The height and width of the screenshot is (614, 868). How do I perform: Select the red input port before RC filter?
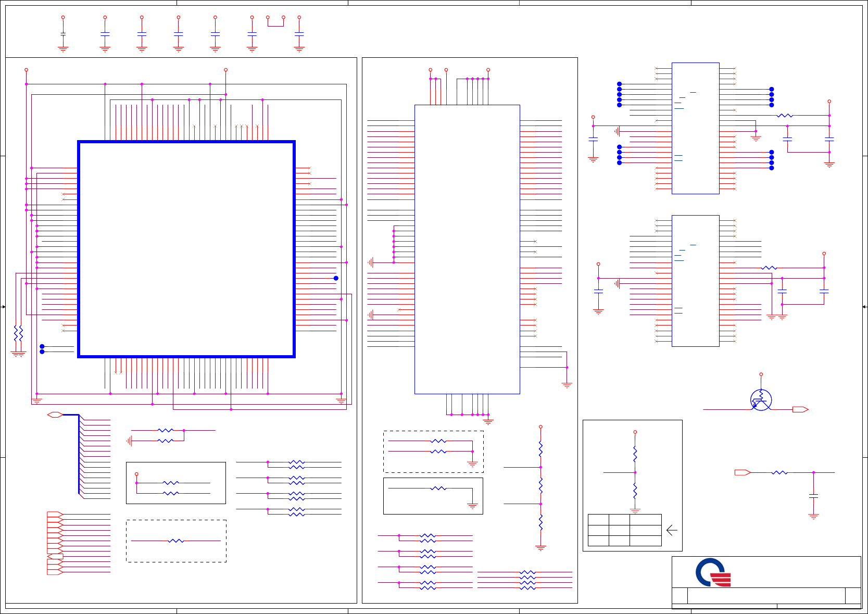pos(743,472)
